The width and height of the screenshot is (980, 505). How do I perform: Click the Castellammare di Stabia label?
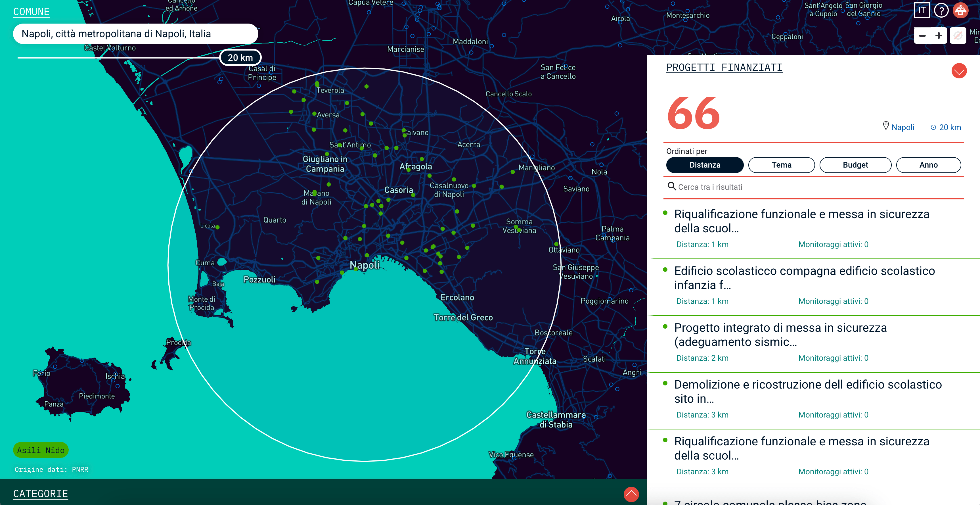(556, 420)
